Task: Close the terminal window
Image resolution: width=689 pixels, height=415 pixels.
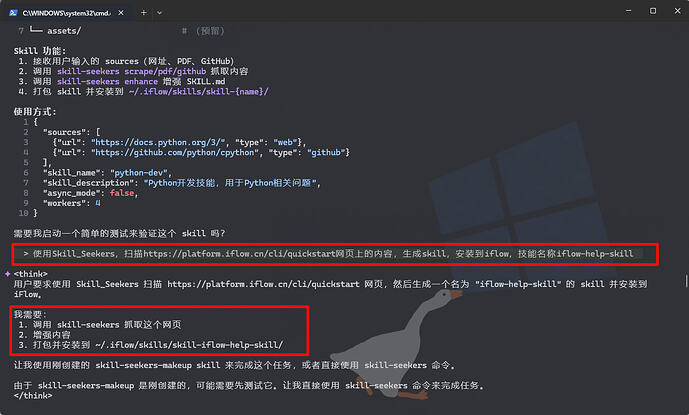Action: coord(668,12)
